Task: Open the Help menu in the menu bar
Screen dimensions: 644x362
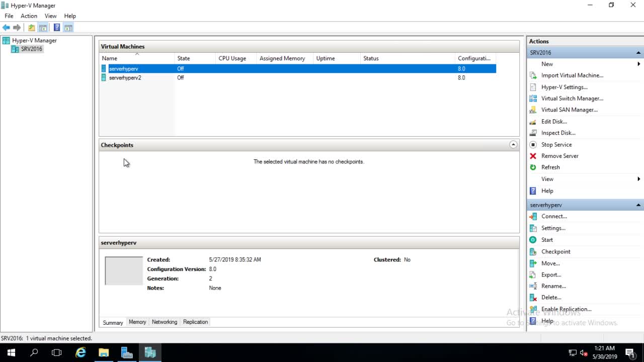Action: (70, 16)
